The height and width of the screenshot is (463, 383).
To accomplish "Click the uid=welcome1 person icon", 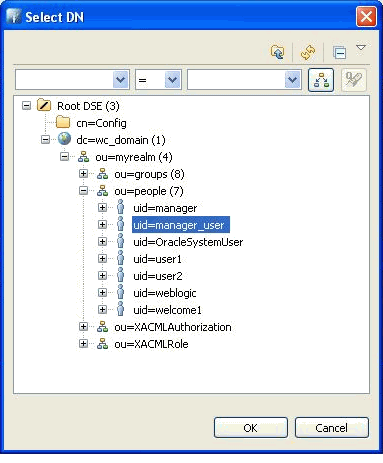I will coord(121,309).
